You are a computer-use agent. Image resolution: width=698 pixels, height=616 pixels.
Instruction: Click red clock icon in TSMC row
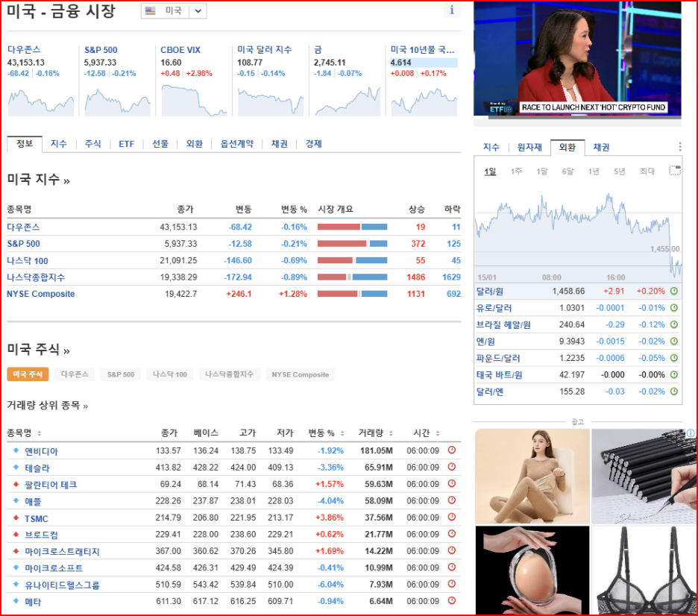click(x=451, y=517)
